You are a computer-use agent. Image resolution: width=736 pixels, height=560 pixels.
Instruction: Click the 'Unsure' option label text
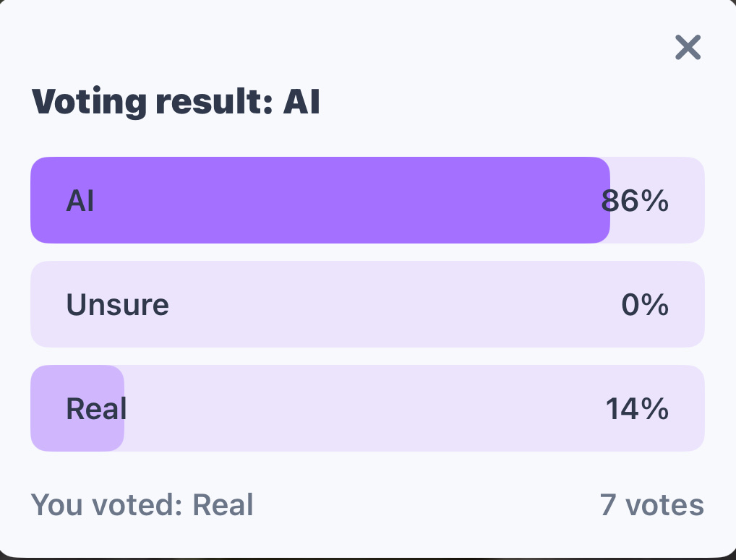pos(117,305)
